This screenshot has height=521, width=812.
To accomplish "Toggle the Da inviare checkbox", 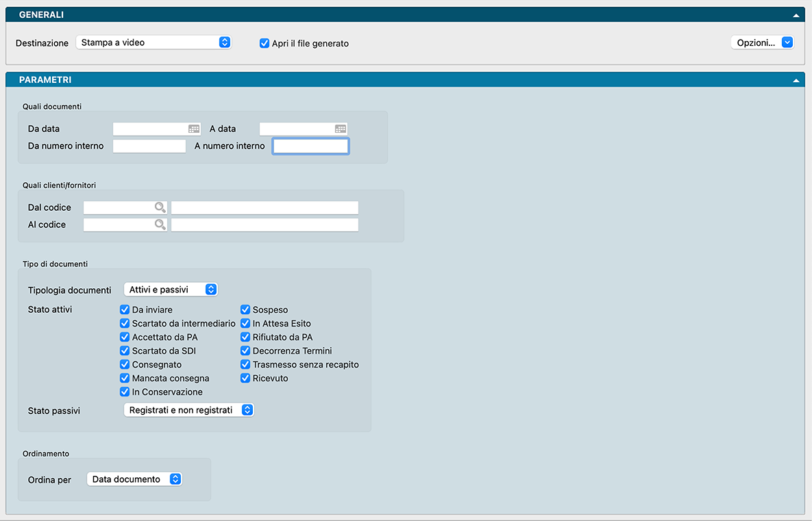I will point(125,309).
